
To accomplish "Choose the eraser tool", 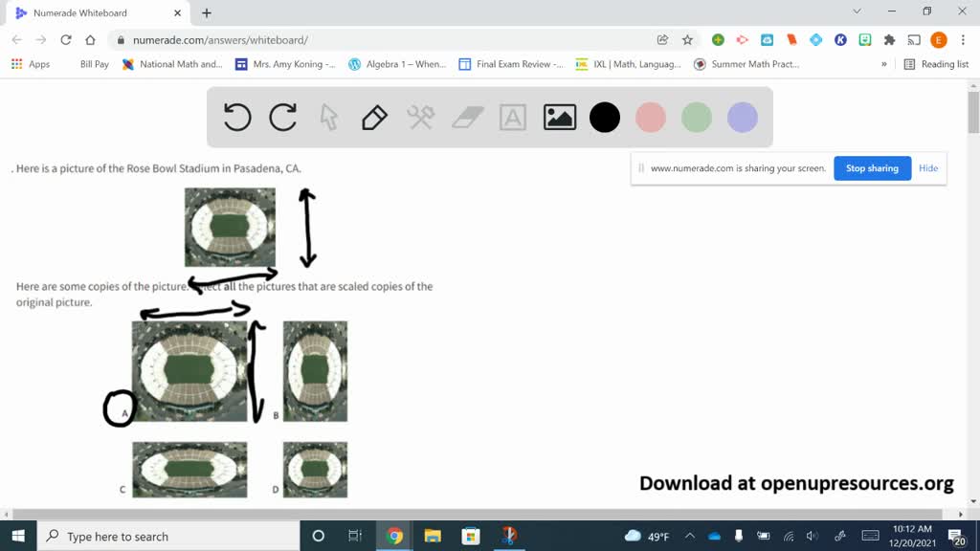I will pos(467,118).
